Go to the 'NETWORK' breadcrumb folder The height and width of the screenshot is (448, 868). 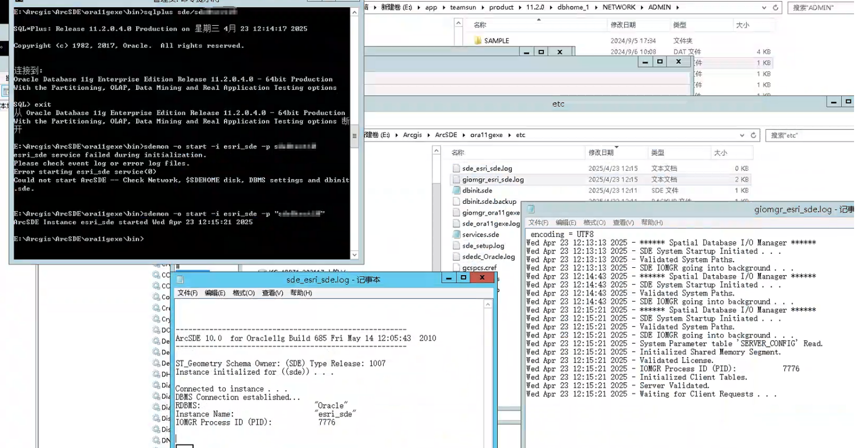click(x=619, y=7)
